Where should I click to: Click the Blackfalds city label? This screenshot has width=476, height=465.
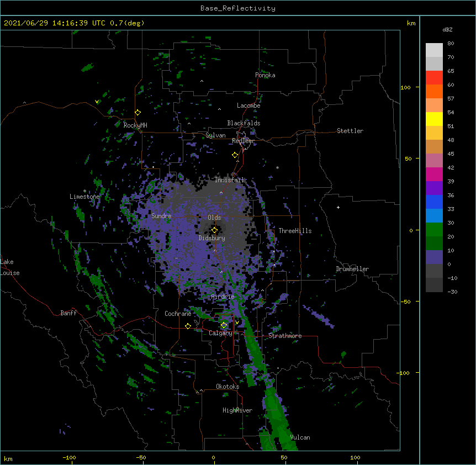tap(244, 123)
